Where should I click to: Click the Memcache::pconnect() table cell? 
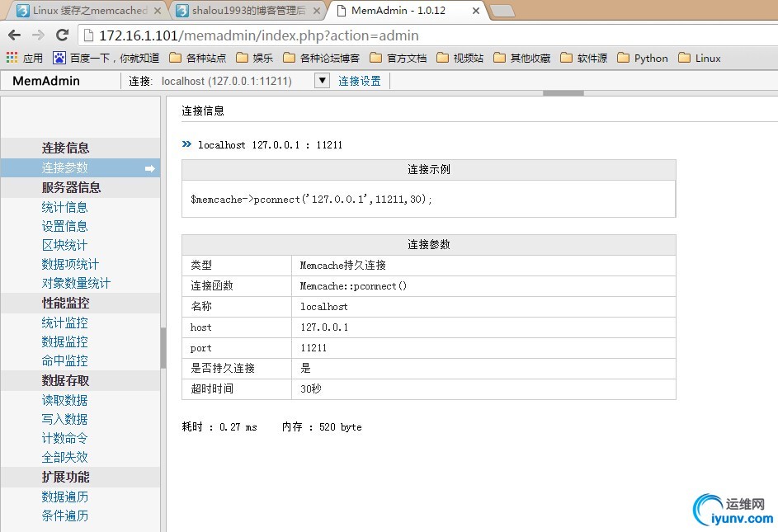click(483, 286)
